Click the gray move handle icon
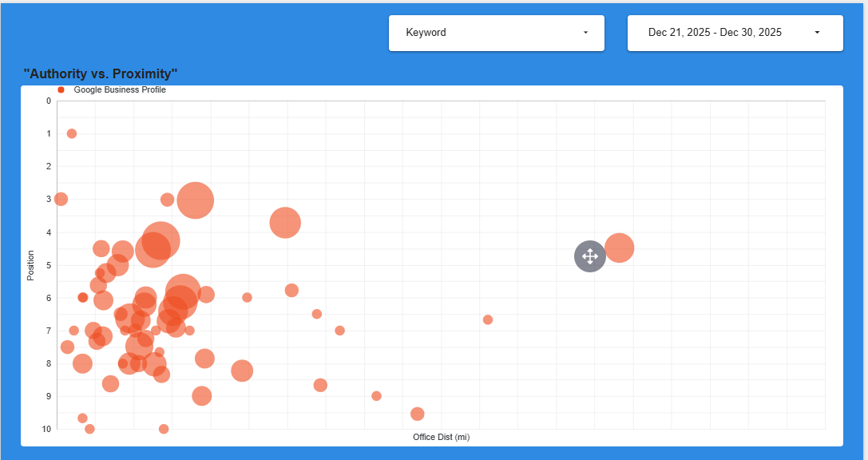 [589, 256]
